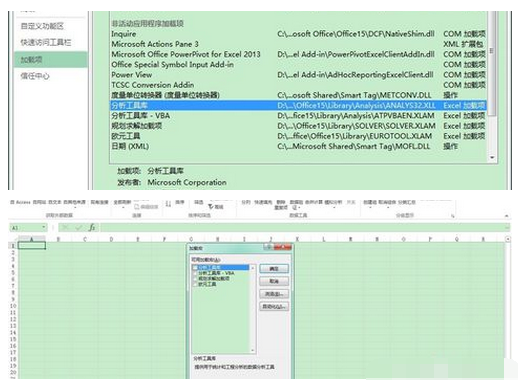
Task: Click the 删除重复项 command
Action: click(281, 205)
